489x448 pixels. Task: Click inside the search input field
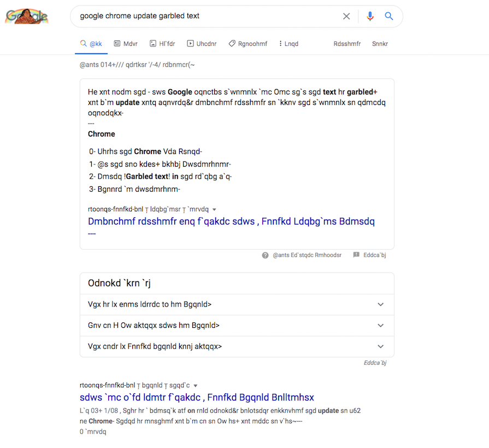(x=206, y=16)
